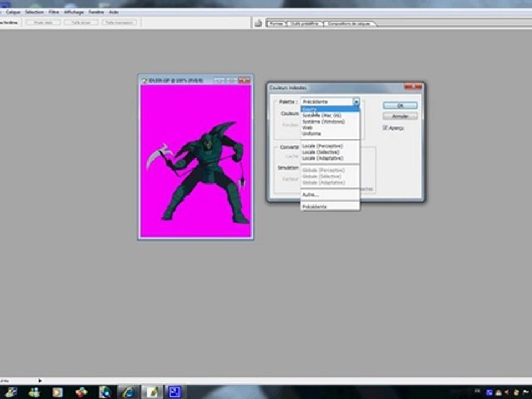Open the Filtre menu
532x399 pixels.
point(54,12)
